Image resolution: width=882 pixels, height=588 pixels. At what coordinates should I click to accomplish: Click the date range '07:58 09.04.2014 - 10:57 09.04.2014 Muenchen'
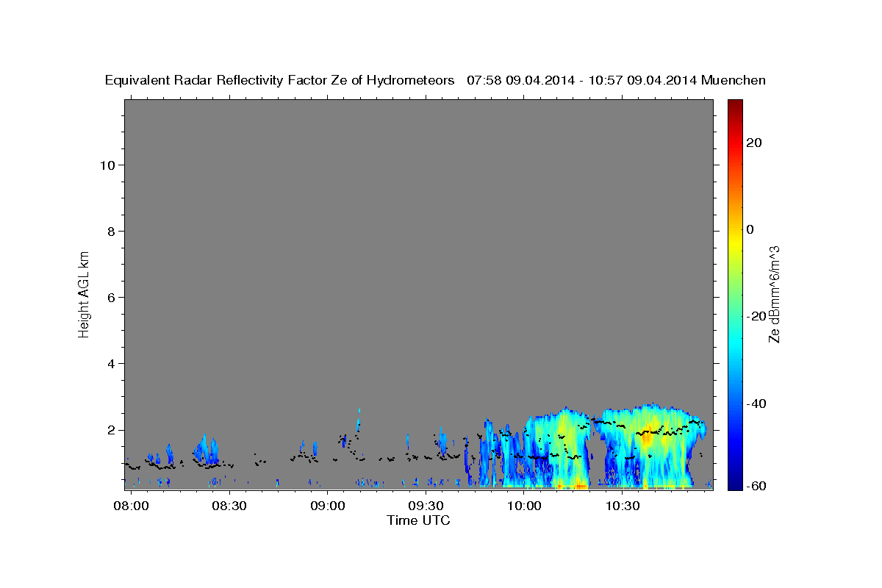tap(617, 81)
